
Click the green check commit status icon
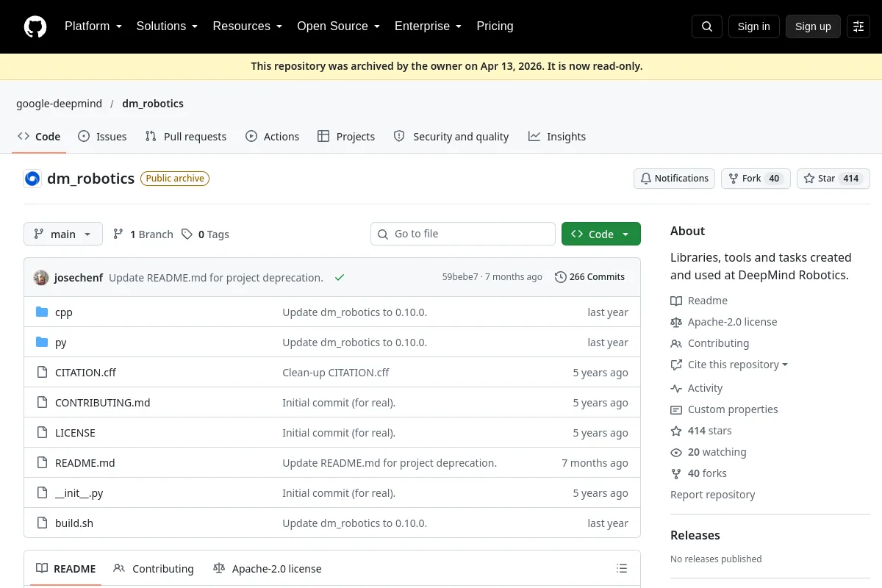click(340, 277)
